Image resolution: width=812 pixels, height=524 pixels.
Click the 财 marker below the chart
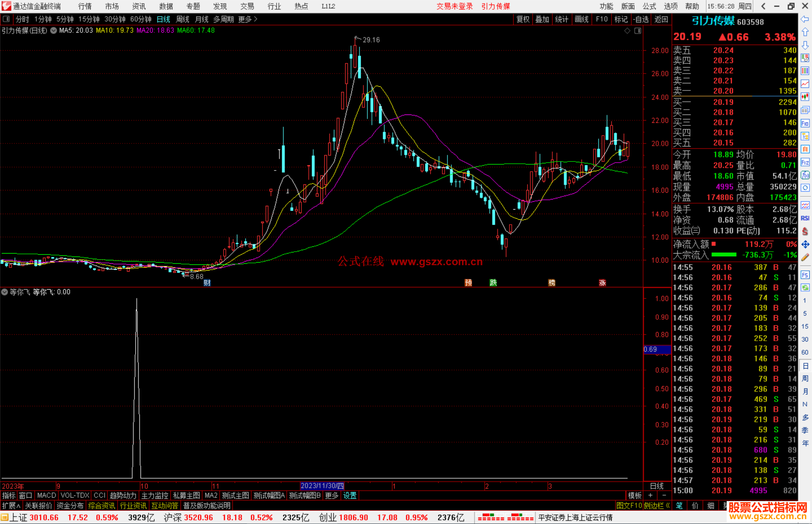[207, 282]
